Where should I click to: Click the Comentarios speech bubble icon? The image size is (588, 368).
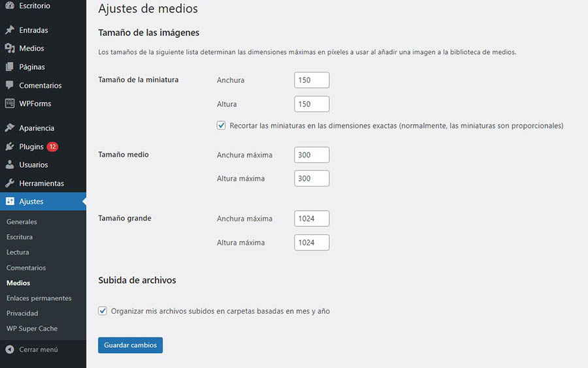(10, 85)
